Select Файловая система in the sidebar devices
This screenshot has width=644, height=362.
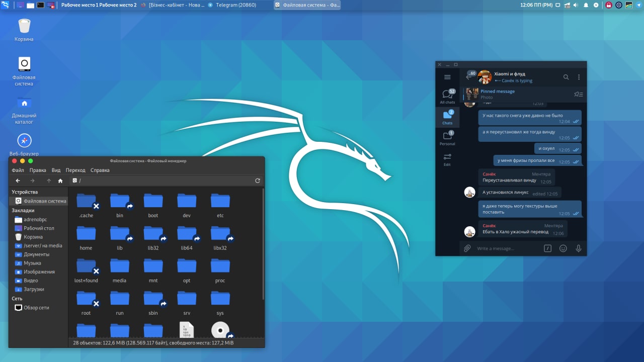pos(39,201)
